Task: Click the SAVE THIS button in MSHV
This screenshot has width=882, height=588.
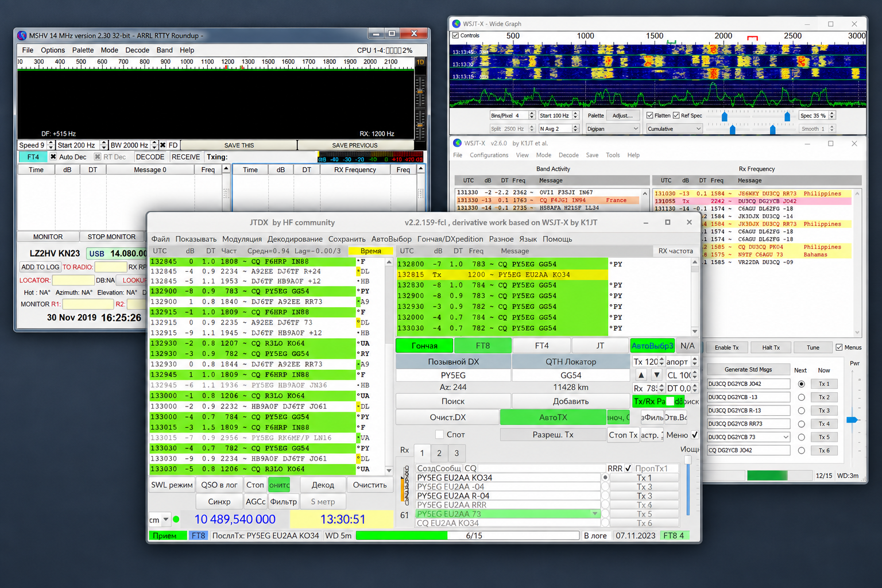Action: click(x=239, y=145)
